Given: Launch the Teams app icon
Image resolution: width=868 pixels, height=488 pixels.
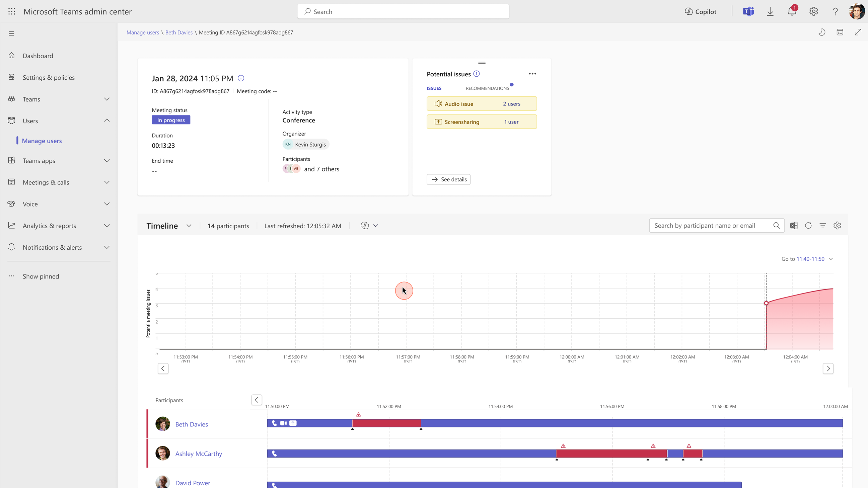Looking at the screenshot, I should click(748, 11).
